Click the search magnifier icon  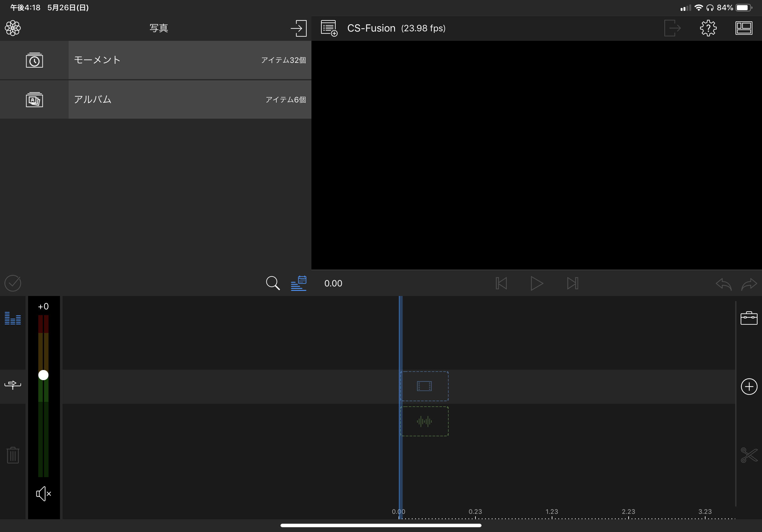pos(273,283)
